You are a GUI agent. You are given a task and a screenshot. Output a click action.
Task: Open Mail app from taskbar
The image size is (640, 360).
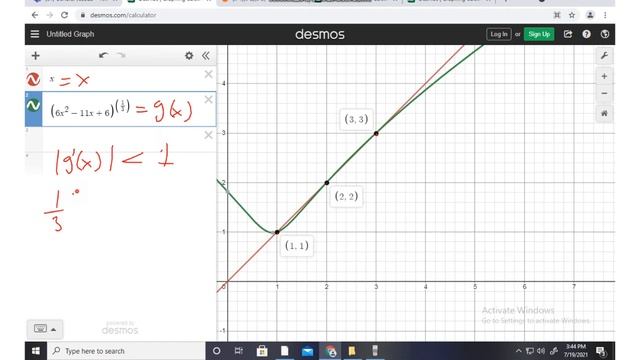(307, 351)
